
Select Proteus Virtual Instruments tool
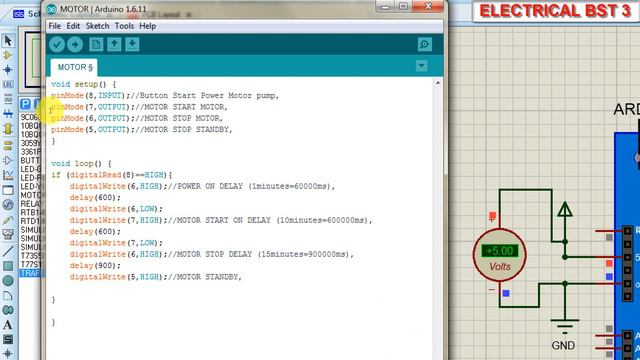tap(8, 234)
